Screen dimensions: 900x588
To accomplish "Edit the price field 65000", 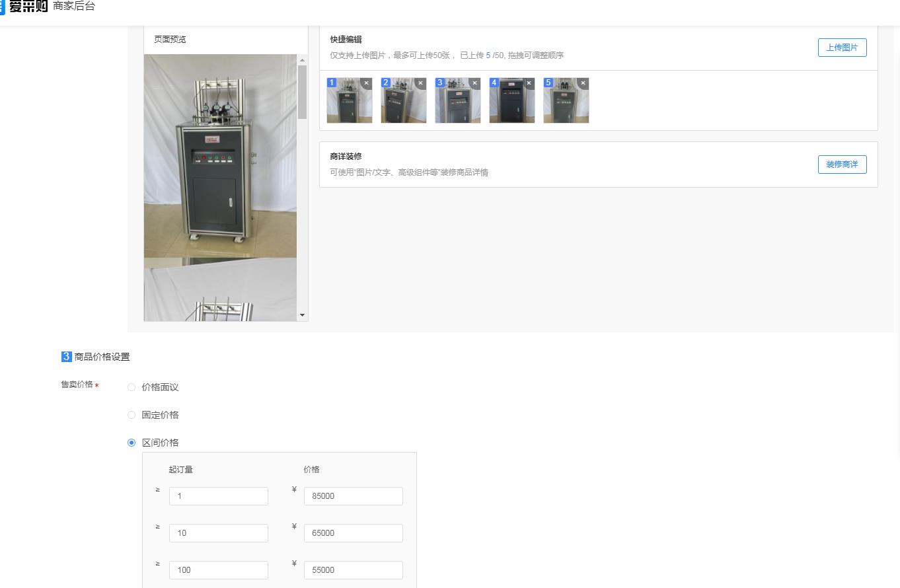I will tap(354, 533).
